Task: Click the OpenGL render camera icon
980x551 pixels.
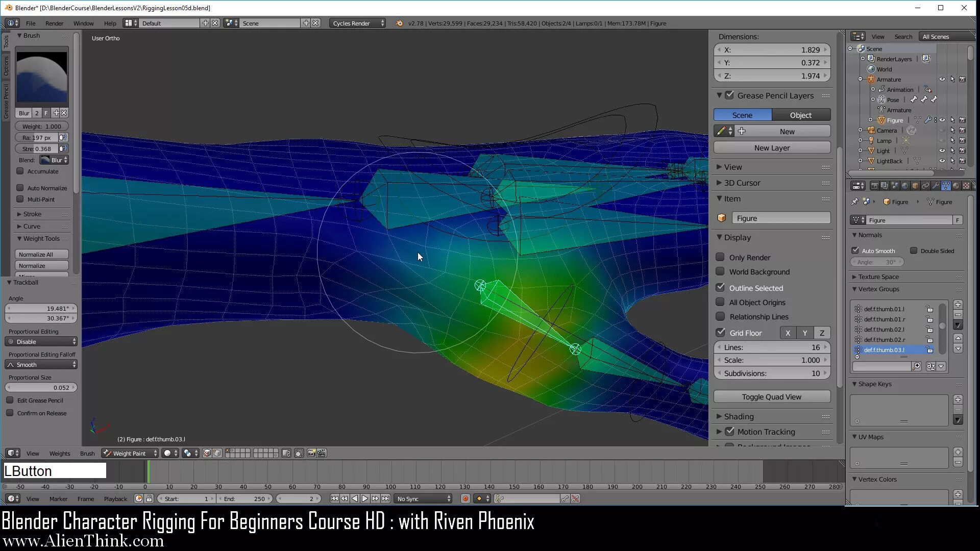Action: [x=311, y=454]
